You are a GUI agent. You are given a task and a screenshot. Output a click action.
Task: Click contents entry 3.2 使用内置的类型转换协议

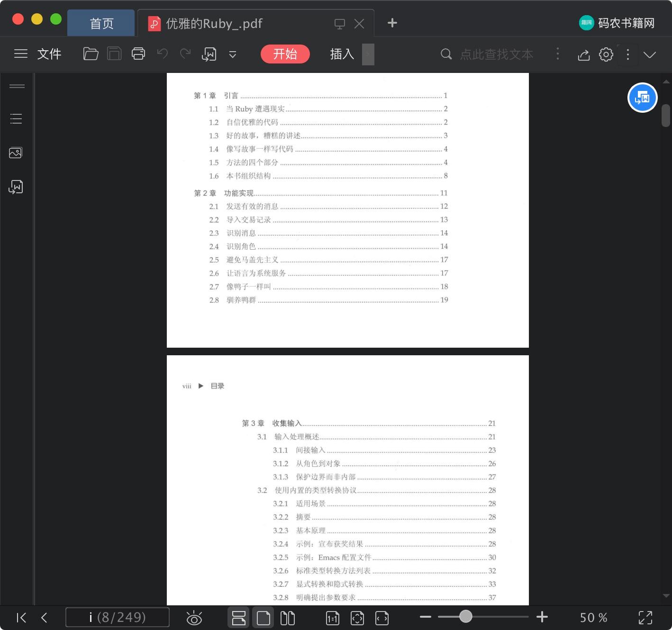377,490
